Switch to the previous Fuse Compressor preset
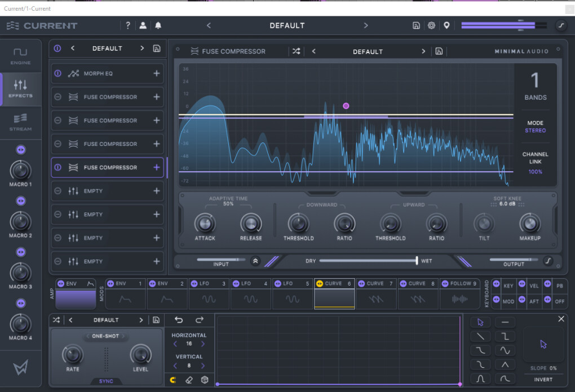Image resolution: width=575 pixels, height=392 pixels. pyautogui.click(x=313, y=51)
